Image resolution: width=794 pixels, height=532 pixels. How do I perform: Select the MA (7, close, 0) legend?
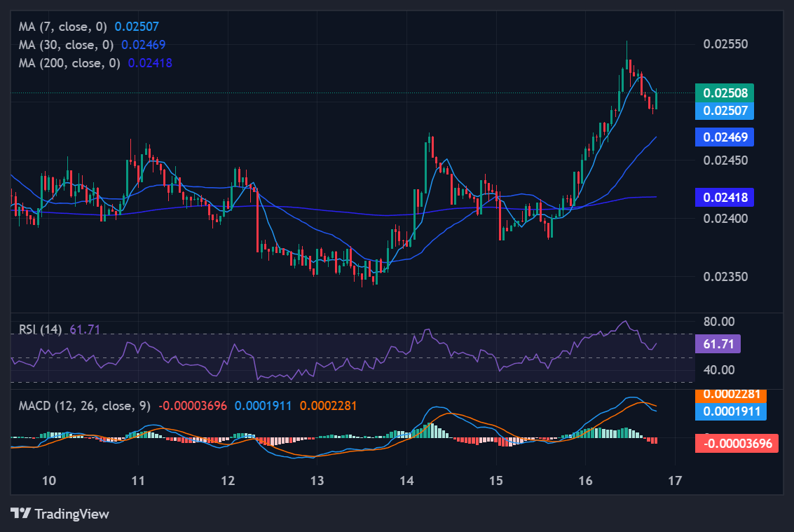pyautogui.click(x=64, y=27)
